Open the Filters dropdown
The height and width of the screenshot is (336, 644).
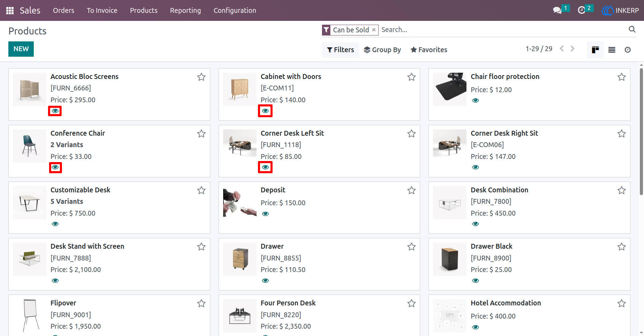(340, 50)
